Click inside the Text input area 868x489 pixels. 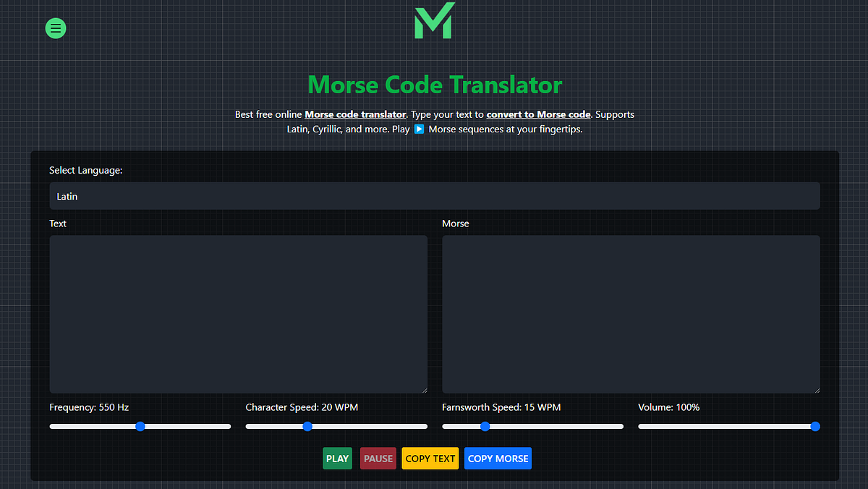(239, 311)
